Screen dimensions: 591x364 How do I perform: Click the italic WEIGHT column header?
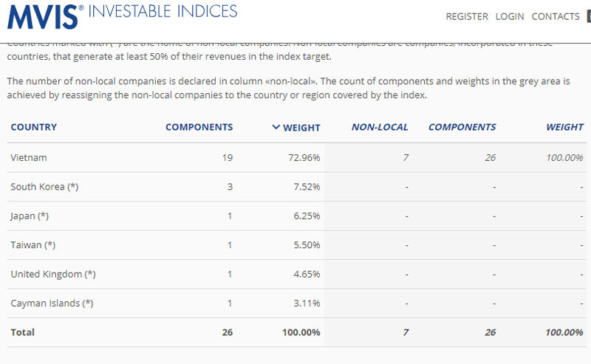pos(564,127)
